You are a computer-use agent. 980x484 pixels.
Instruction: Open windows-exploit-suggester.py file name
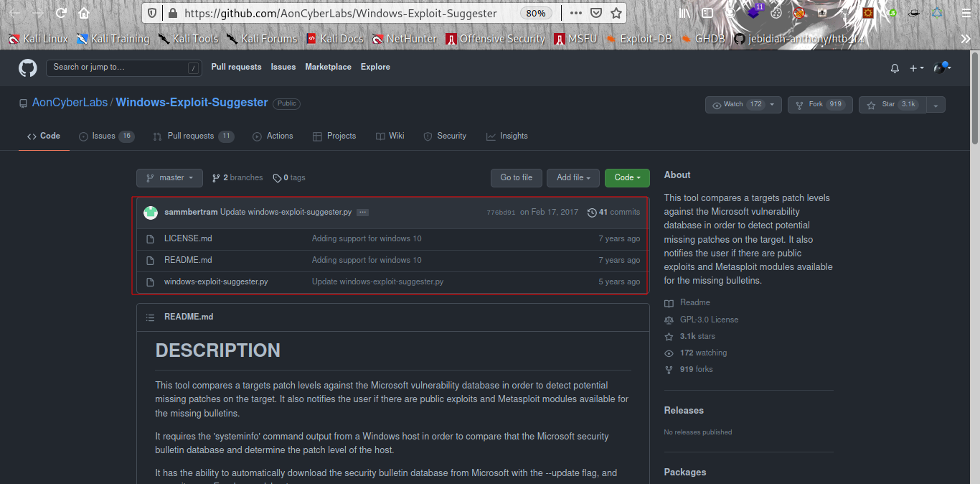click(x=216, y=281)
